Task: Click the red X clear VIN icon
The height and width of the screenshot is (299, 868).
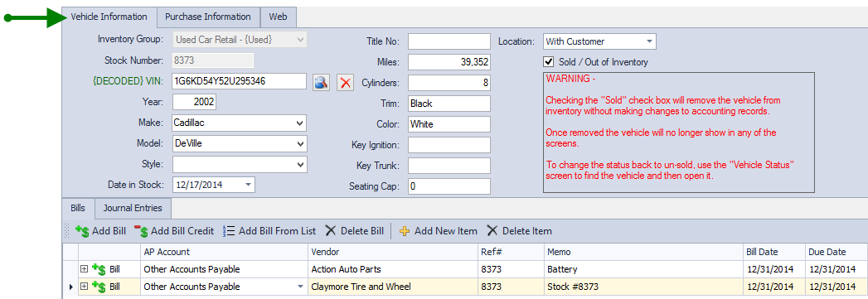Action: pos(346,82)
